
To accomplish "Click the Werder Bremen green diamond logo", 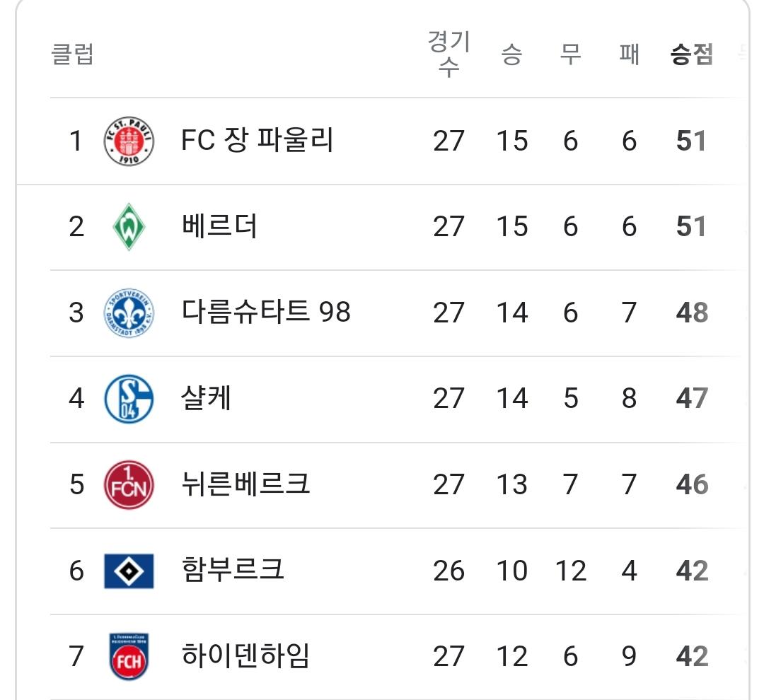I will pyautogui.click(x=129, y=226).
